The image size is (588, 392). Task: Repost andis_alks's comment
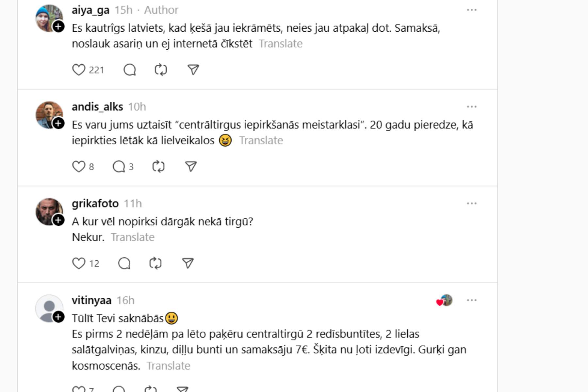[x=158, y=167]
